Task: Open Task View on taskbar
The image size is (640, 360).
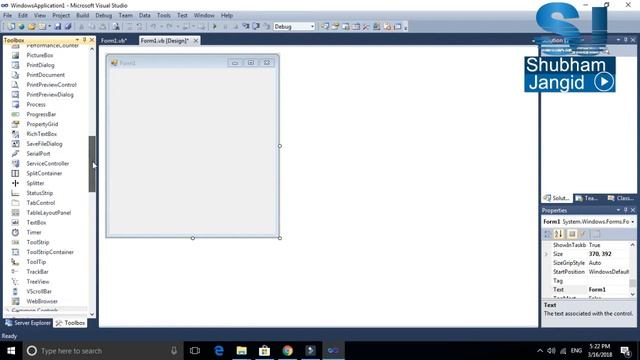Action: pos(195,351)
